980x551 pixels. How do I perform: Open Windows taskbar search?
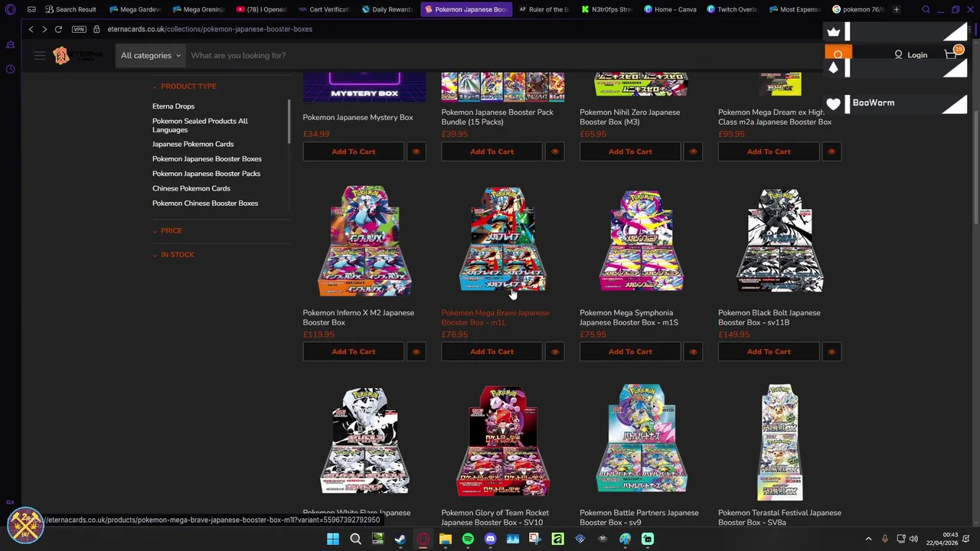355,539
